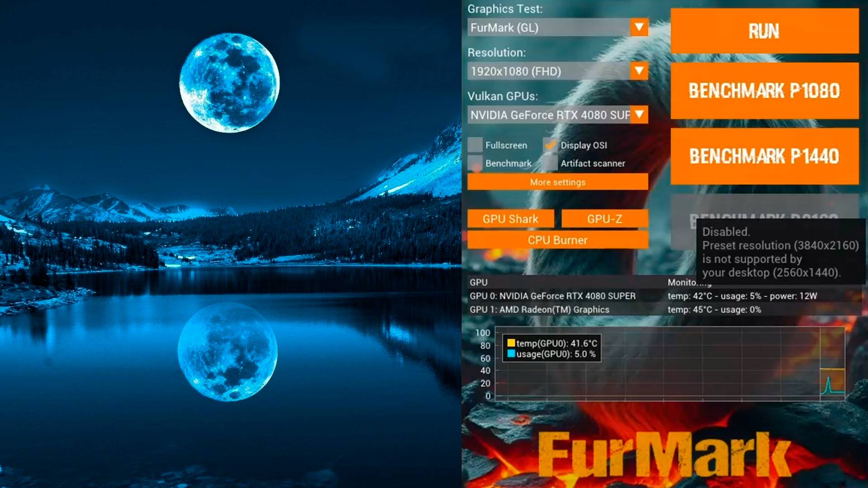Enable the Fullscreen checkbox
The height and width of the screenshot is (488, 868).
(476, 145)
